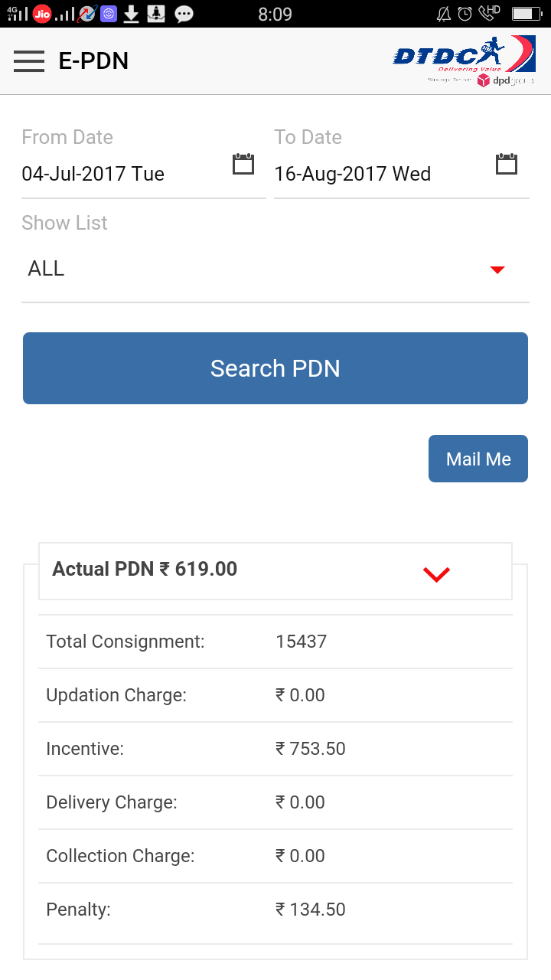551x980 pixels.
Task: Tap the alarm clock status icon
Action: pos(465,13)
